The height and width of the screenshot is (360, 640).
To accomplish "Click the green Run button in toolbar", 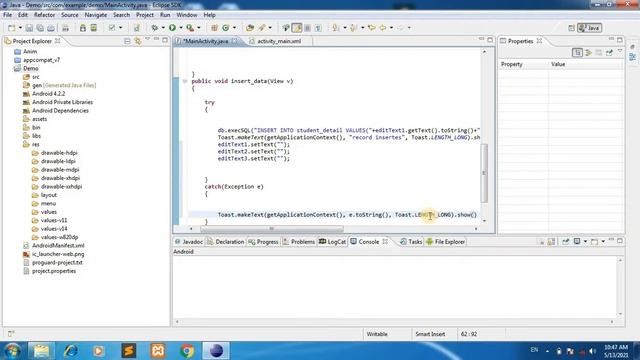I will (172, 28).
